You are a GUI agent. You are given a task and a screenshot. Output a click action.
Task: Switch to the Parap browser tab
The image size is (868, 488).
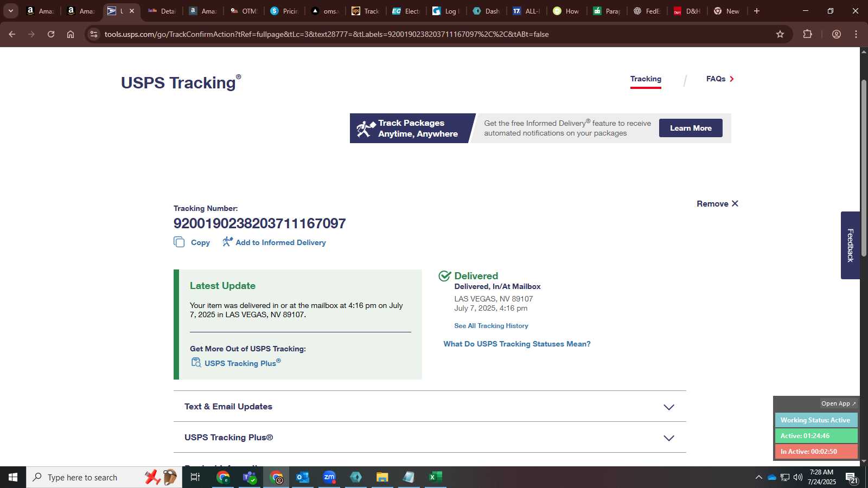point(607,11)
